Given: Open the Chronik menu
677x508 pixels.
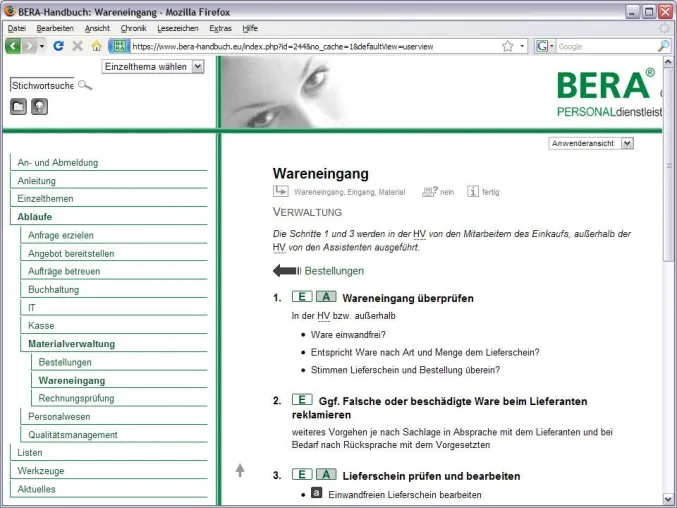Looking at the screenshot, I should click(133, 28).
